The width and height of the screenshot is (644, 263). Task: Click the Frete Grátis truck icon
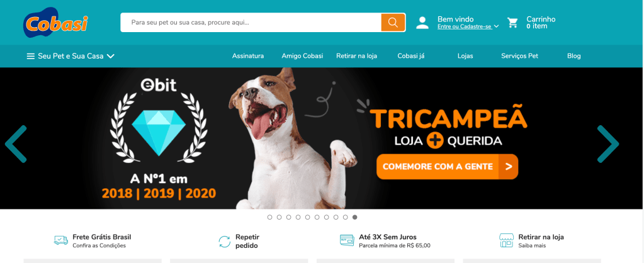[x=61, y=240]
